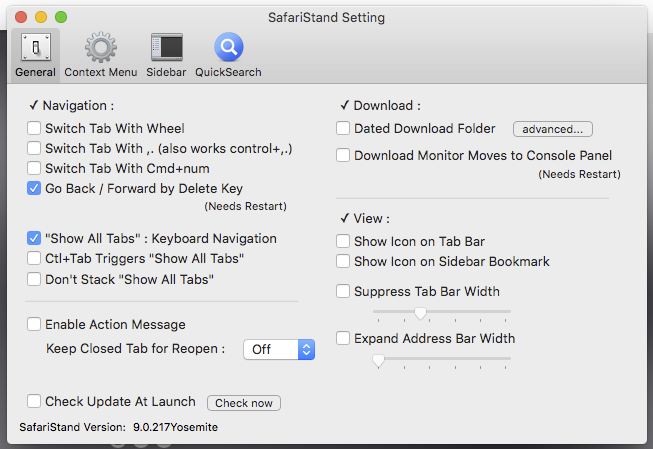
Task: Uncheck "Show All Tabs" Keyboard Navigation
Action: [x=35, y=239]
